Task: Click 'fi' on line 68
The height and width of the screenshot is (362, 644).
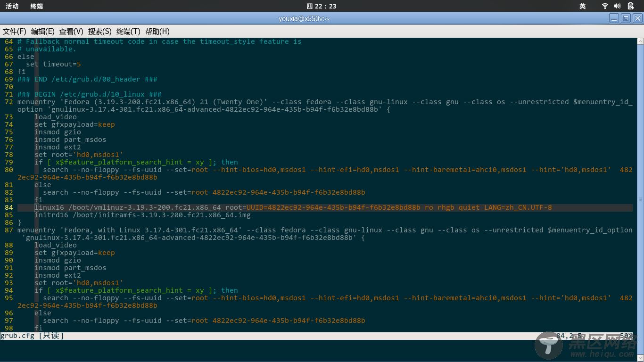Action: [22, 72]
